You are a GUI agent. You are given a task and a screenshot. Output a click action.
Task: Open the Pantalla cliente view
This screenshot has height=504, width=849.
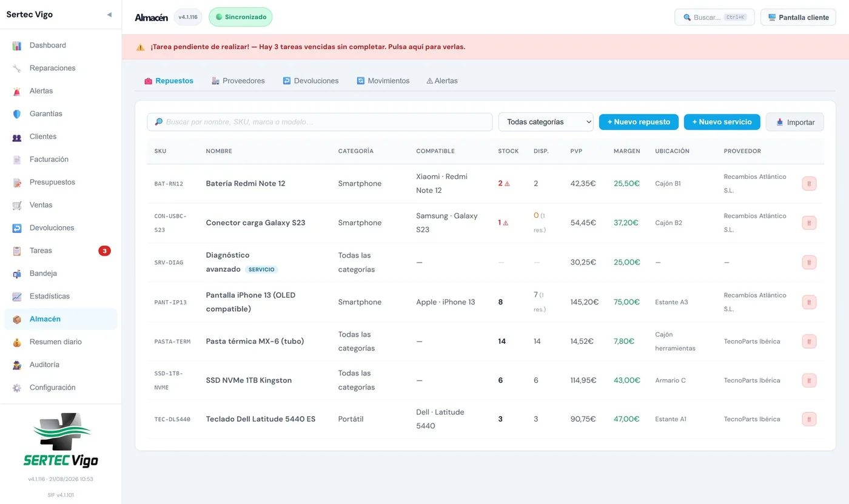[x=798, y=17]
